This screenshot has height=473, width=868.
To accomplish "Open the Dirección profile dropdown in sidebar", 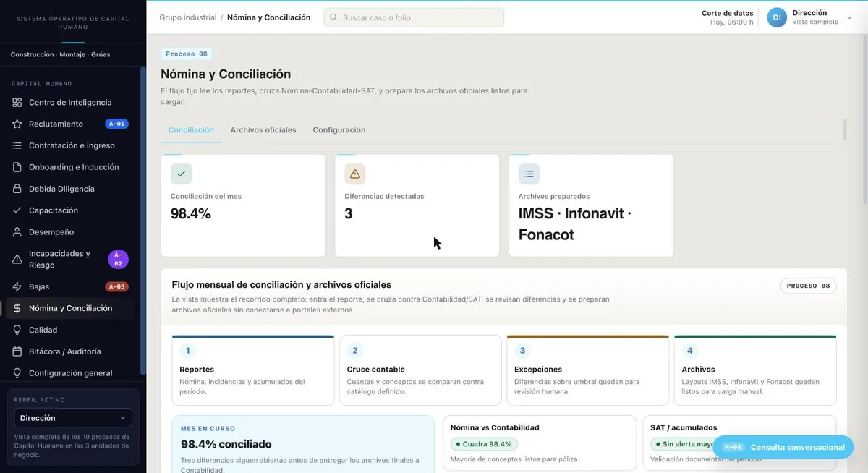I will point(73,418).
